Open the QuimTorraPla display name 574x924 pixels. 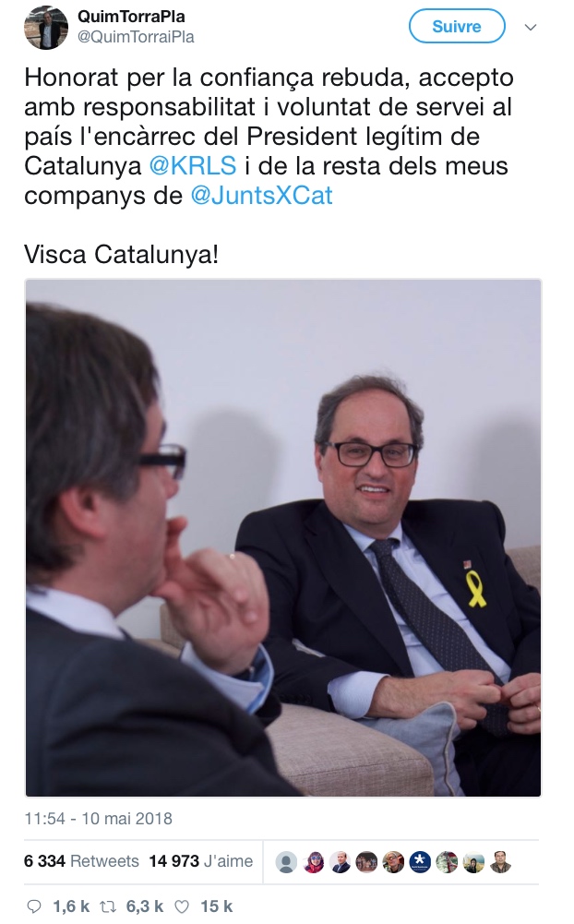tap(131, 16)
